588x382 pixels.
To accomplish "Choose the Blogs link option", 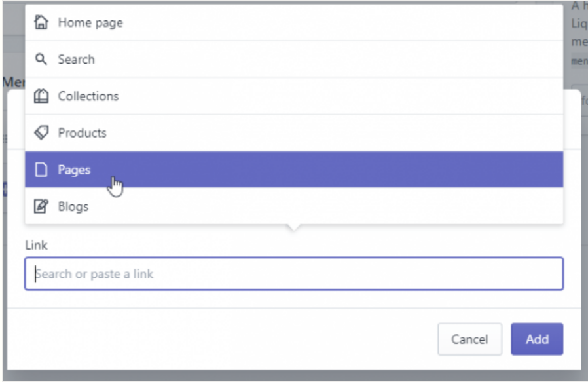I will pyautogui.click(x=294, y=206).
